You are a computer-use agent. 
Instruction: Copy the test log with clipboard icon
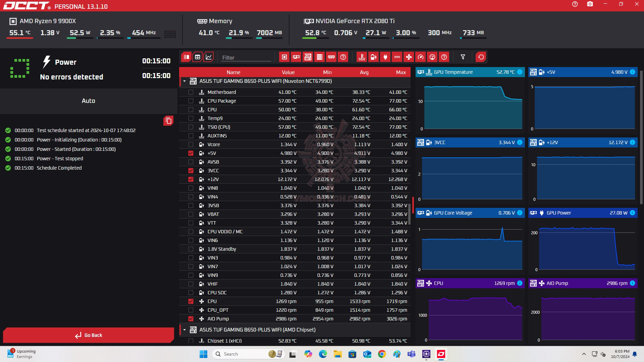pos(168,121)
